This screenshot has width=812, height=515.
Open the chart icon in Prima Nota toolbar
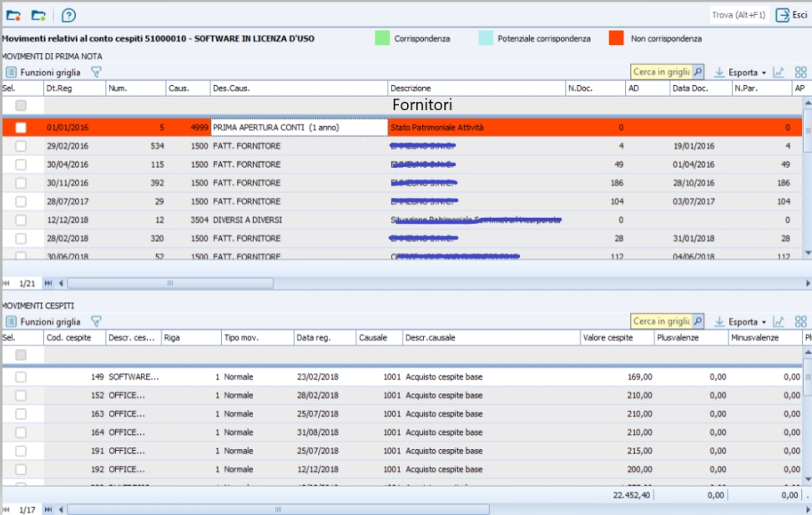pyautogui.click(x=779, y=73)
